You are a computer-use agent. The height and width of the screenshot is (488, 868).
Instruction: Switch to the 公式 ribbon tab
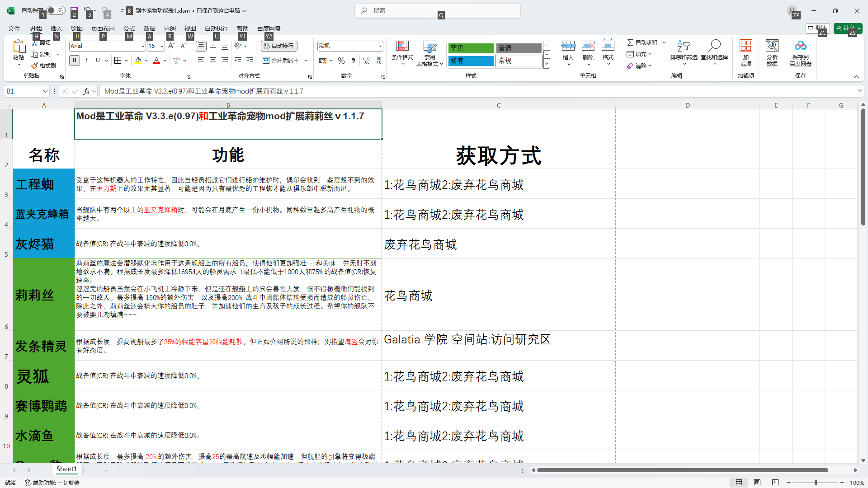pyautogui.click(x=129, y=28)
